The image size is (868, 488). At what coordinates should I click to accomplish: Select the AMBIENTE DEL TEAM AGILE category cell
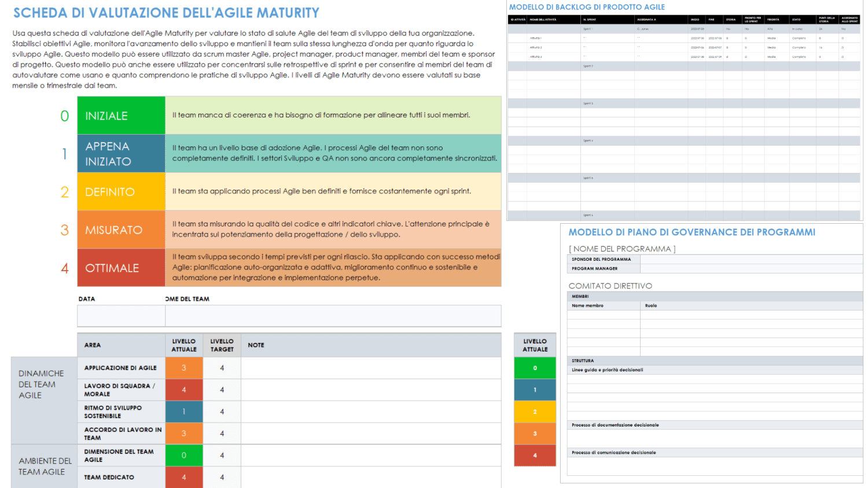44,467
